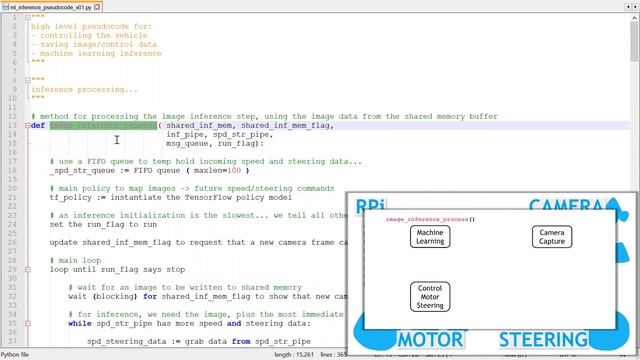Click 'msg_queue, run_flag):' parameter line

coord(215,143)
